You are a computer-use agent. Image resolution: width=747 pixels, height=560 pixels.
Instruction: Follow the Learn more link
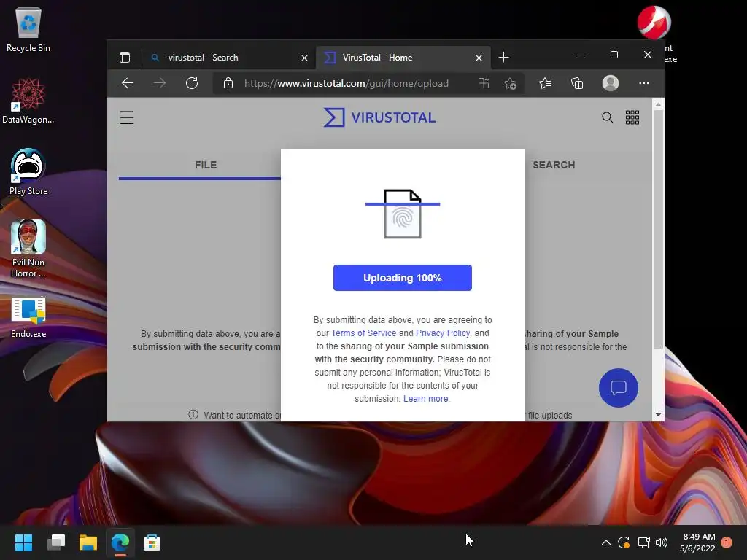426,399
